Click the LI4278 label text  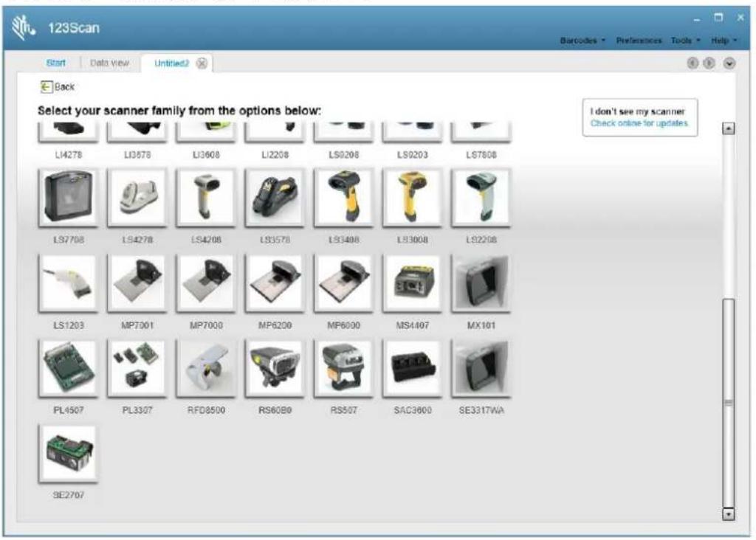point(69,155)
